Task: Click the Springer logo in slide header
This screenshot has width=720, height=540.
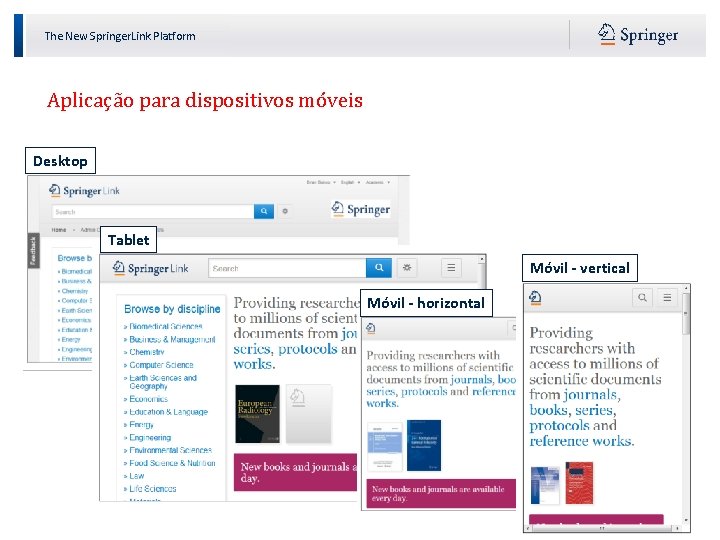Action: pos(638,35)
